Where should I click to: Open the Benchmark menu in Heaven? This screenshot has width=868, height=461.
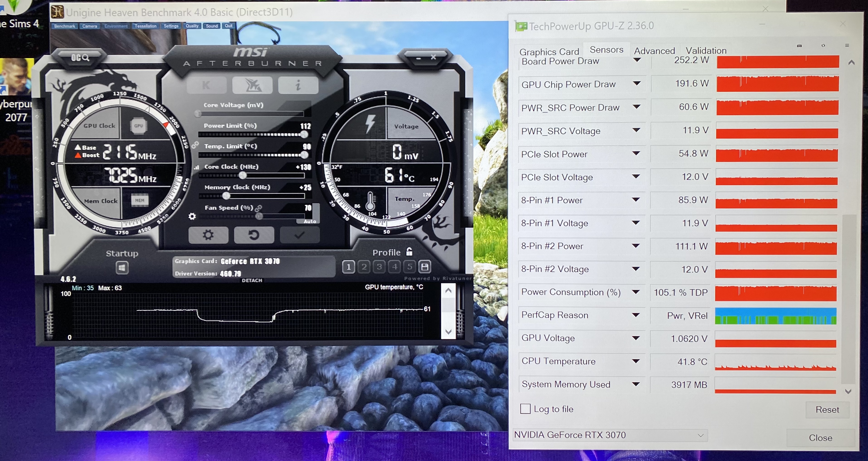point(64,26)
